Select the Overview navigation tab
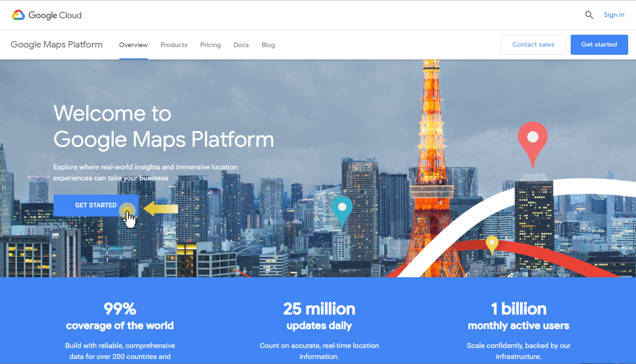636x364 pixels. (x=133, y=44)
